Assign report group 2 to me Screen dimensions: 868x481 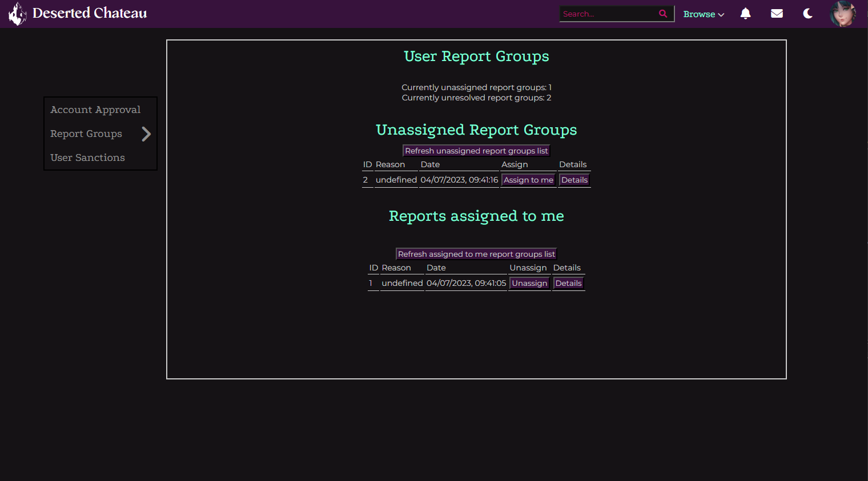pyautogui.click(x=528, y=180)
